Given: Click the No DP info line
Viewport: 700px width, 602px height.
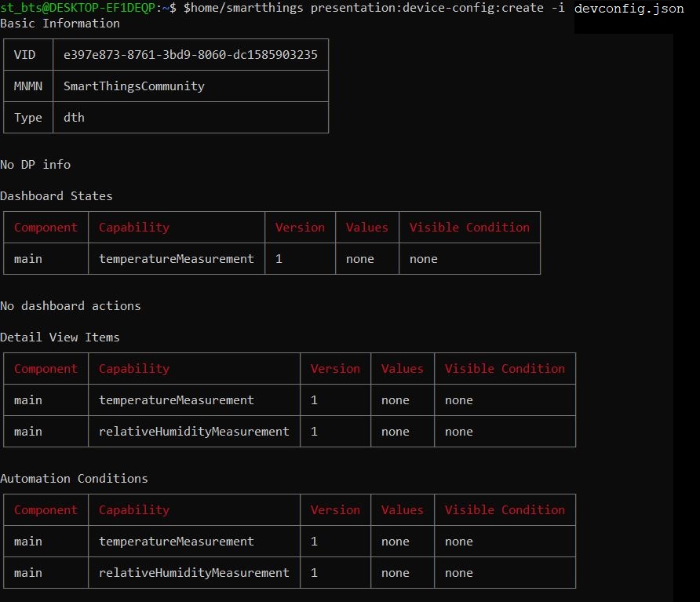Looking at the screenshot, I should 35,164.
